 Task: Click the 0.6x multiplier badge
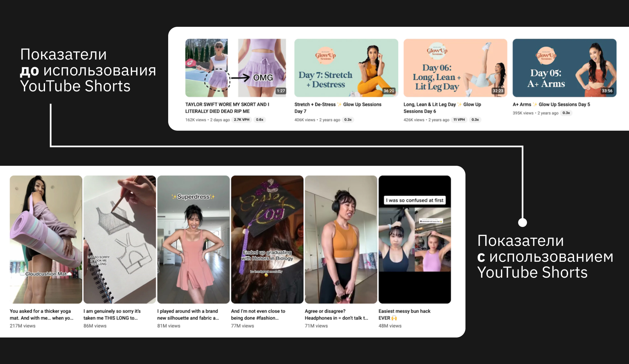[260, 120]
